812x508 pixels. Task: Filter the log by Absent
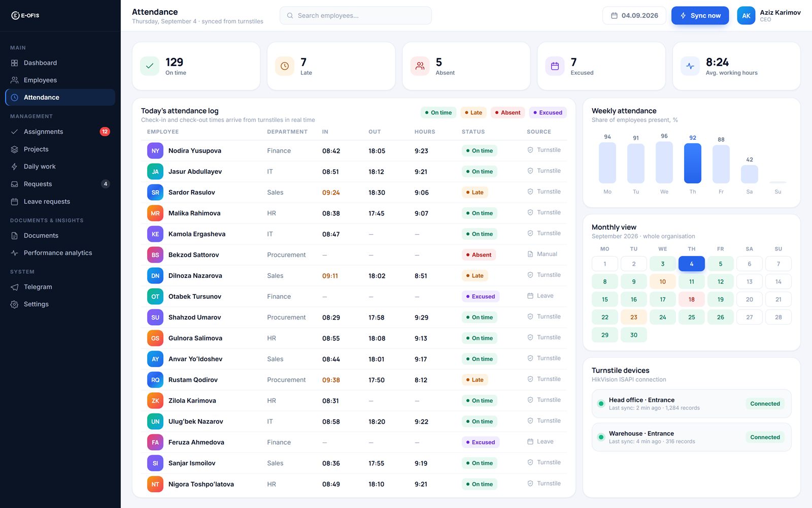click(x=508, y=113)
